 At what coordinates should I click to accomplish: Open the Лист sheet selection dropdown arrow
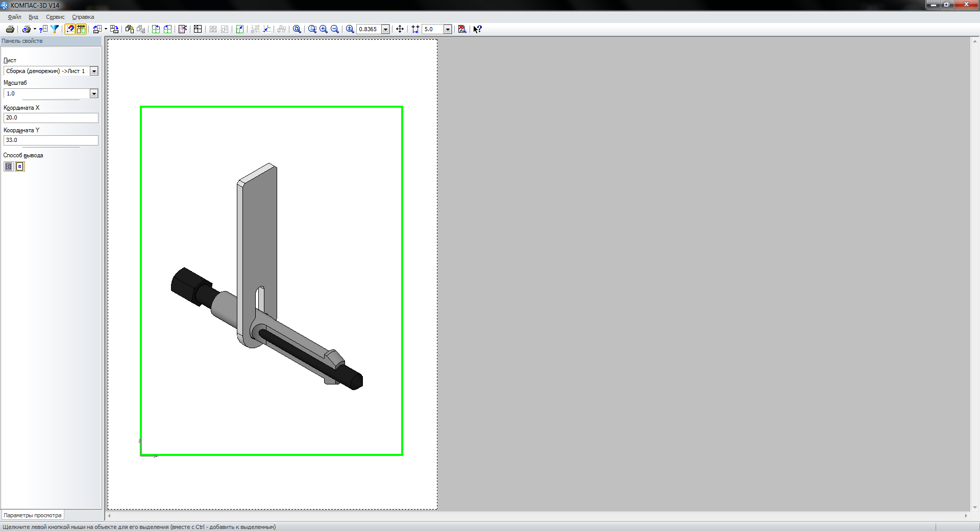click(x=94, y=71)
